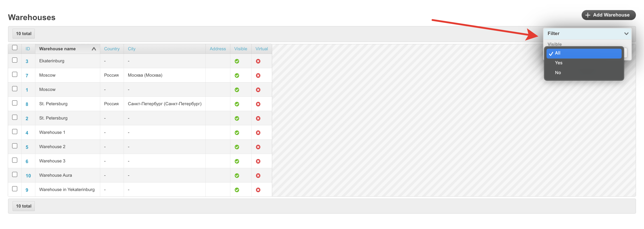The height and width of the screenshot is (229, 644).
Task: Click the top "10 total" counter button
Action: pos(24,34)
